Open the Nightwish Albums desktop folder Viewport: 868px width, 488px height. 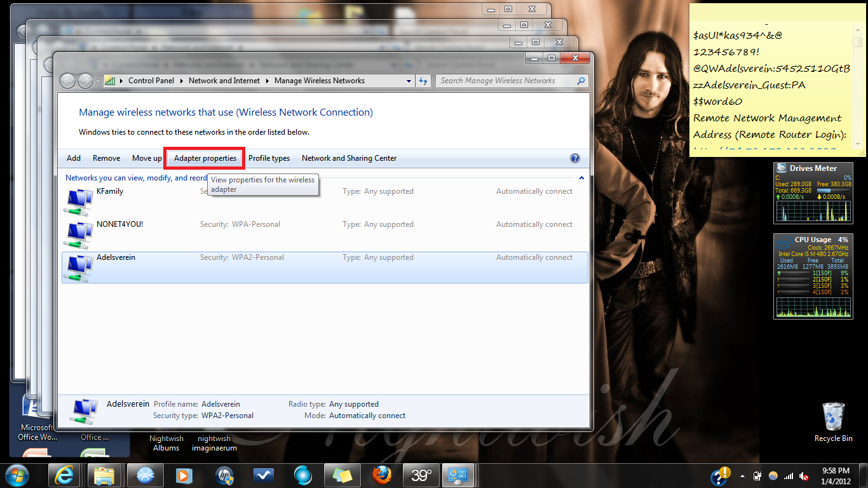coord(166,443)
